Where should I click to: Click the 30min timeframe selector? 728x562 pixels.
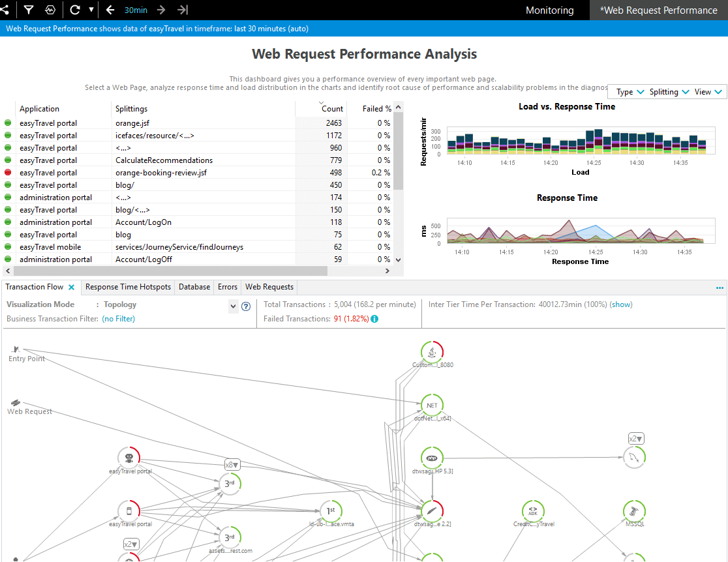tap(136, 10)
